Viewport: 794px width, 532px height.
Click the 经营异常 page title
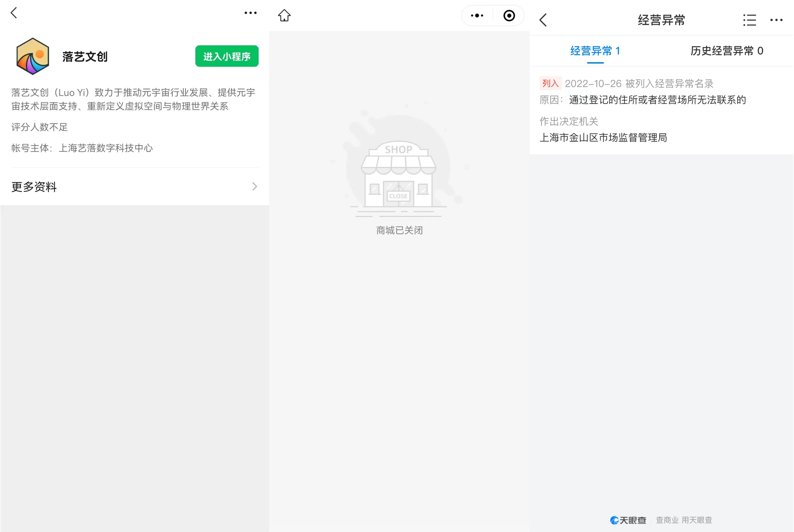click(661, 20)
